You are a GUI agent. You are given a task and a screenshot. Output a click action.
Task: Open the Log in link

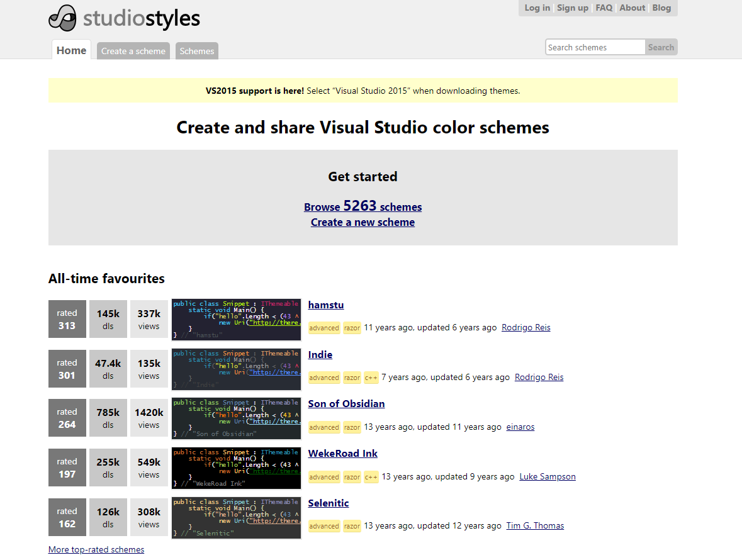[537, 8]
